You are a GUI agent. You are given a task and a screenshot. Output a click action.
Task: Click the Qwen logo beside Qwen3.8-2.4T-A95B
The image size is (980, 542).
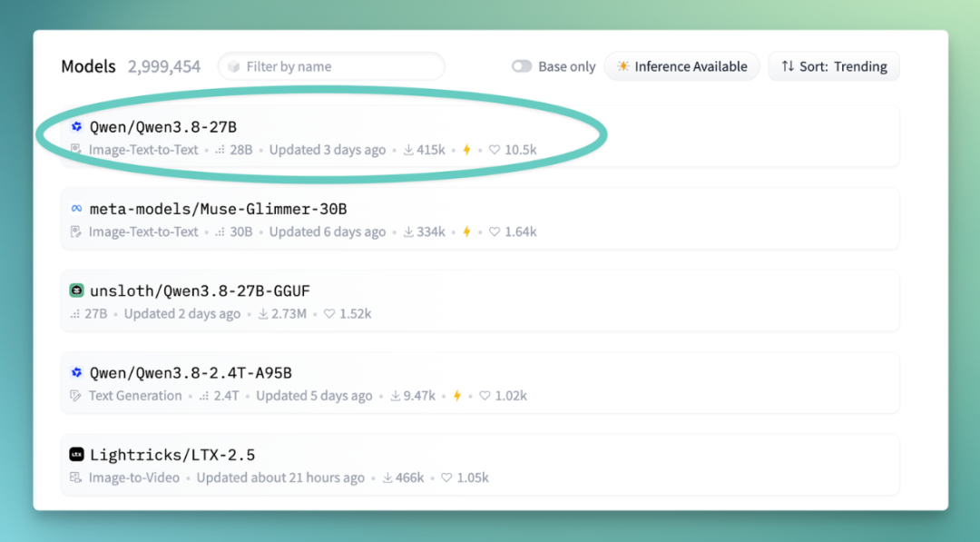coord(76,372)
